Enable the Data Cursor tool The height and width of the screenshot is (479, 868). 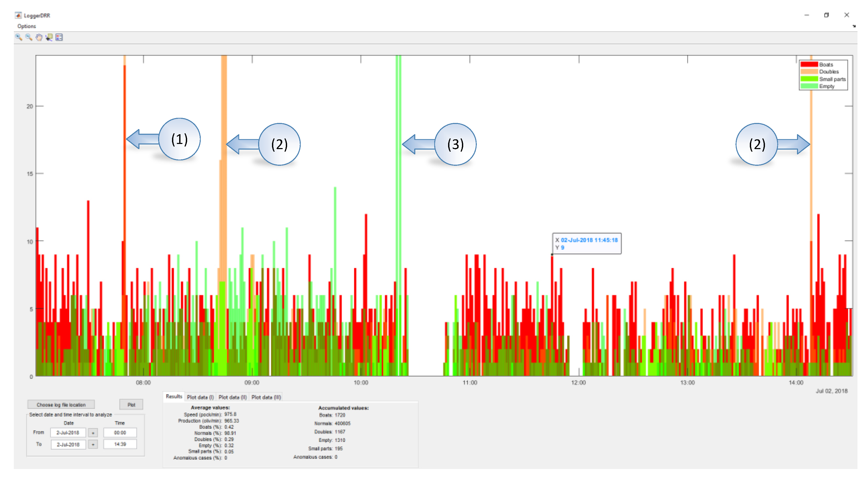pos(49,37)
